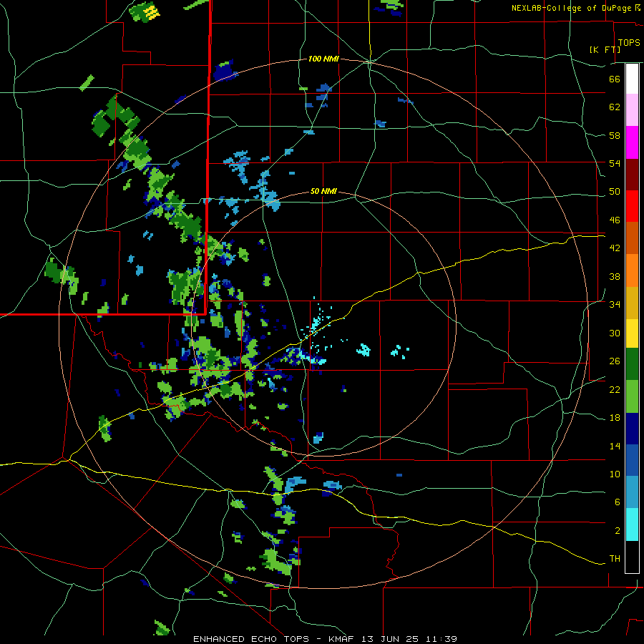
Task: Click the '100 NMI' range ring label
Action: coord(323,59)
